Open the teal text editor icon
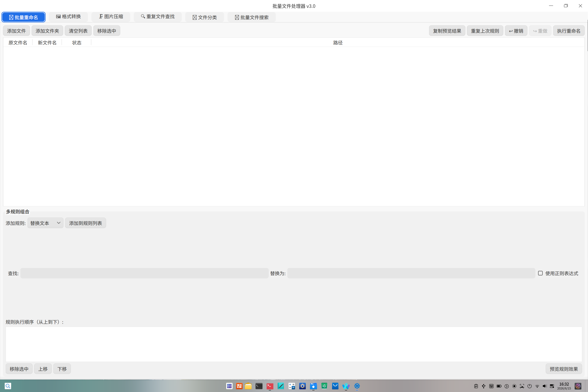588x392 pixels. pyautogui.click(x=281, y=386)
